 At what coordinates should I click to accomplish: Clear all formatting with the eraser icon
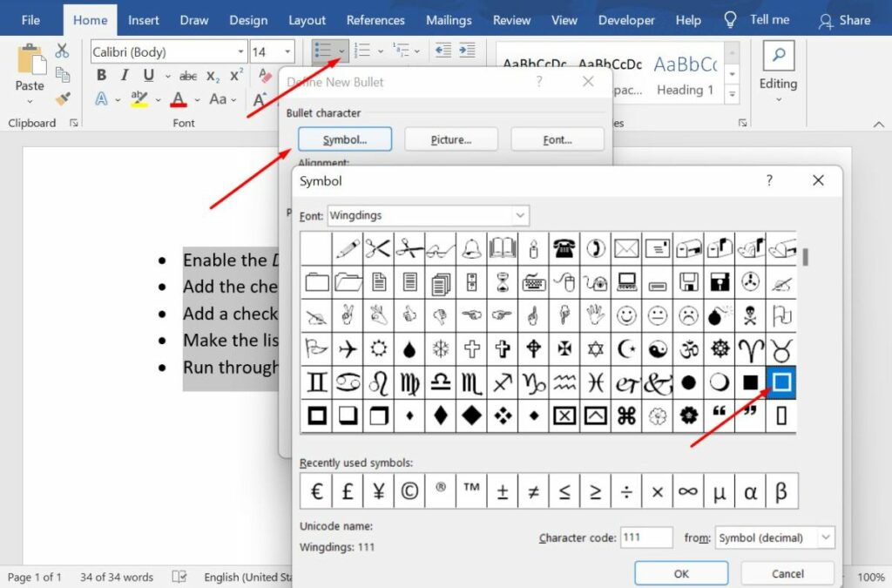click(x=265, y=76)
